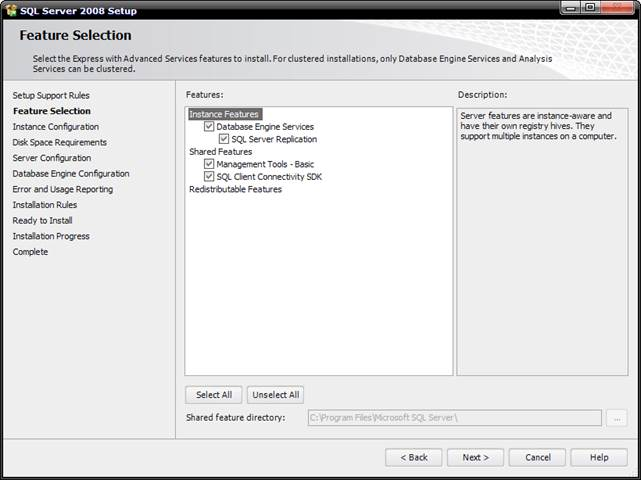Image resolution: width=641 pixels, height=480 pixels.
Task: Click the Feature Selection step in sidebar
Action: (52, 111)
